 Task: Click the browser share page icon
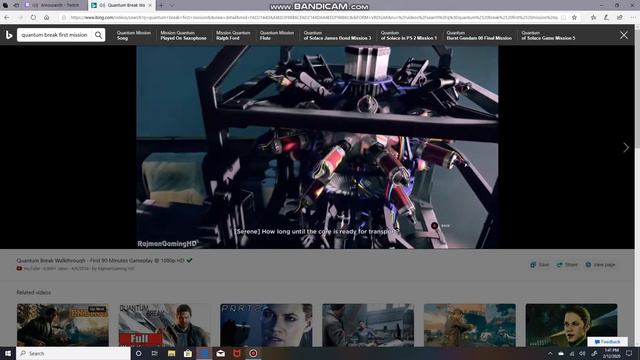(620, 18)
